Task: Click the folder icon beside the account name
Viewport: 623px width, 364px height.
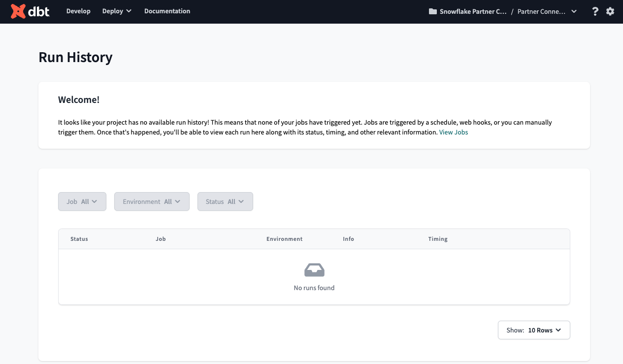Action: pyautogui.click(x=433, y=12)
